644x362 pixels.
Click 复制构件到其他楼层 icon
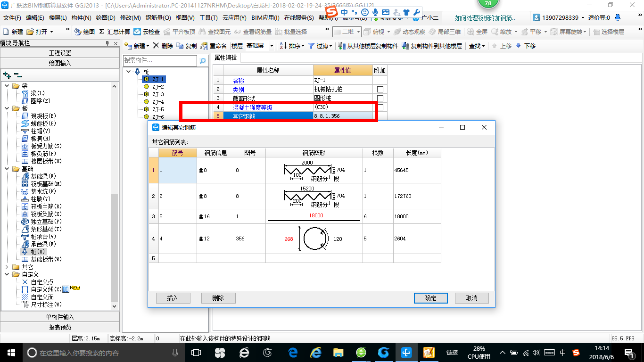[x=405, y=46]
